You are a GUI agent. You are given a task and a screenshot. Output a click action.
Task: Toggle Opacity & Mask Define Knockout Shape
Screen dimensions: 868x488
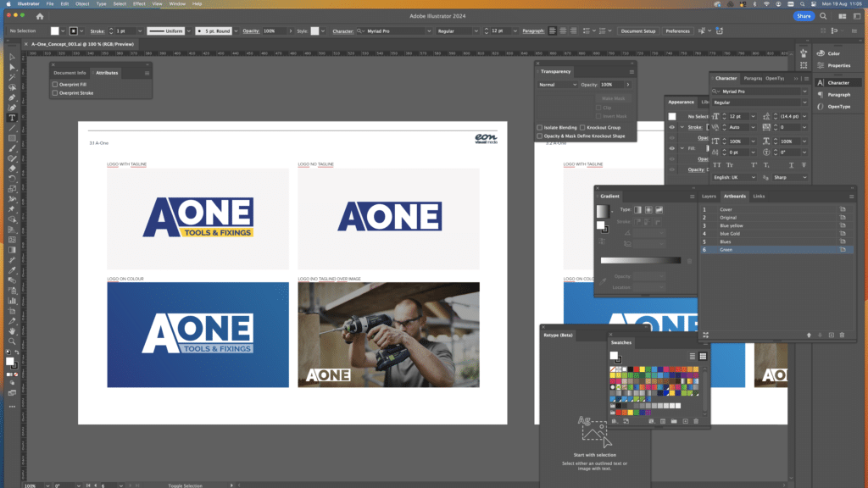point(540,136)
